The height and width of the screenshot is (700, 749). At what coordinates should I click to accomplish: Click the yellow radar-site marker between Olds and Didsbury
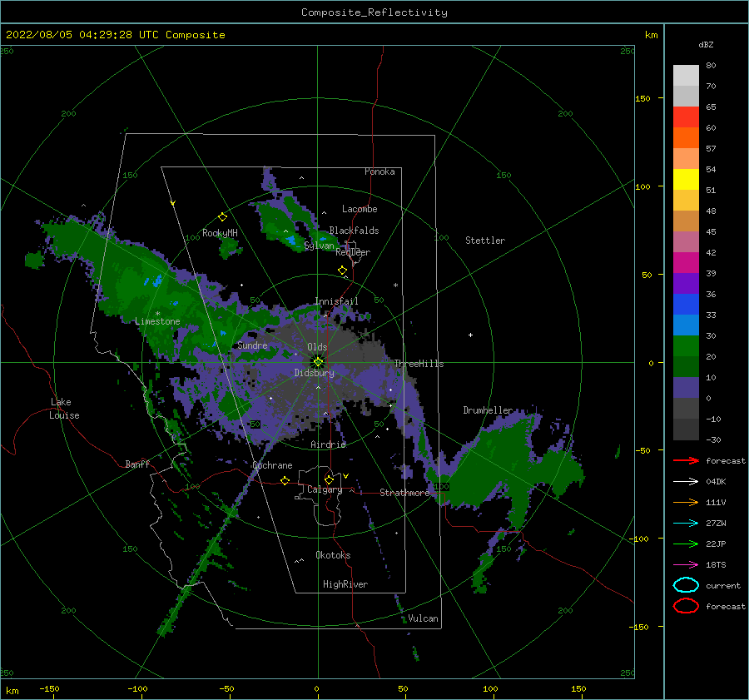[318, 362]
